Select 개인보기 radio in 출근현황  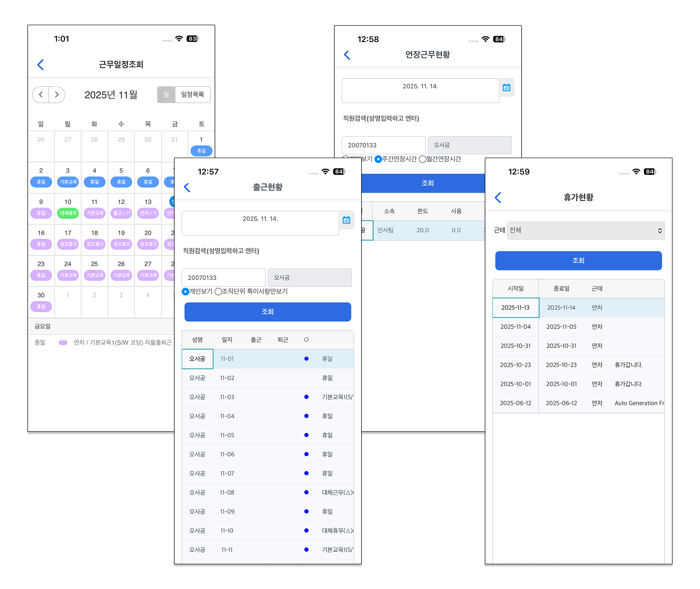[x=186, y=292]
